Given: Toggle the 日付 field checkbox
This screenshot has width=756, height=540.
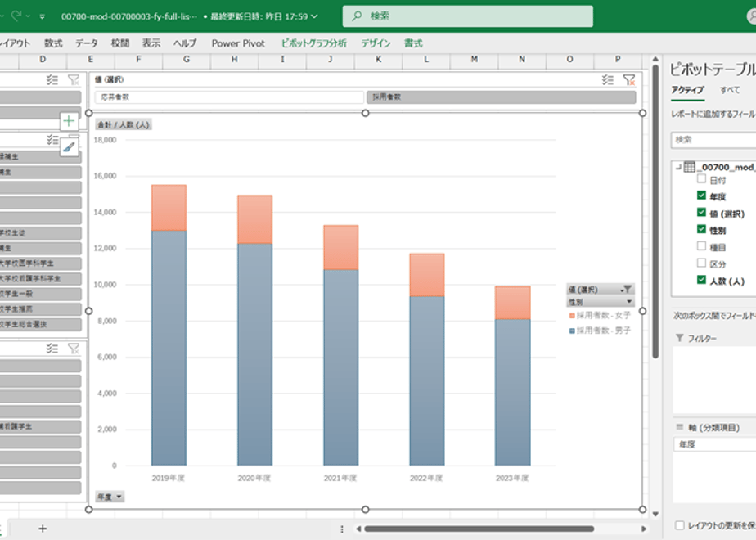Looking at the screenshot, I should [x=701, y=179].
